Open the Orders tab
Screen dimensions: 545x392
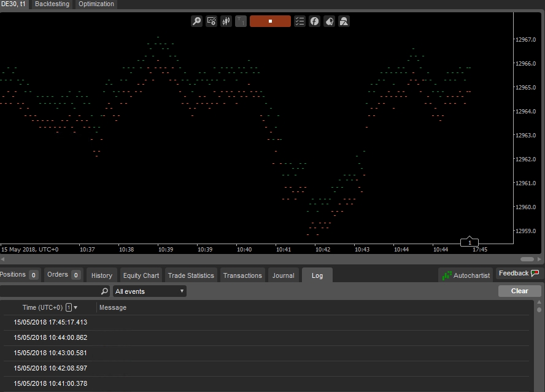[63, 275]
